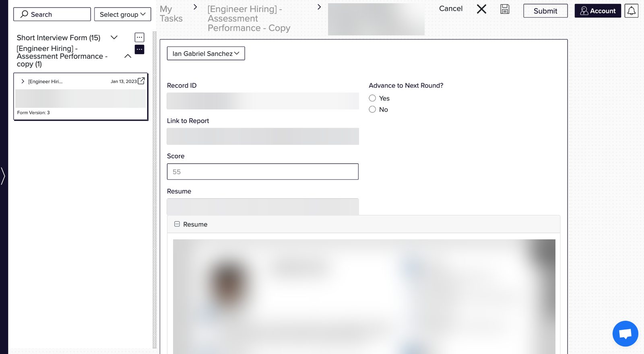Screen dimensions: 644x354
Task: Open the chat support bubble
Action: [625, 333]
